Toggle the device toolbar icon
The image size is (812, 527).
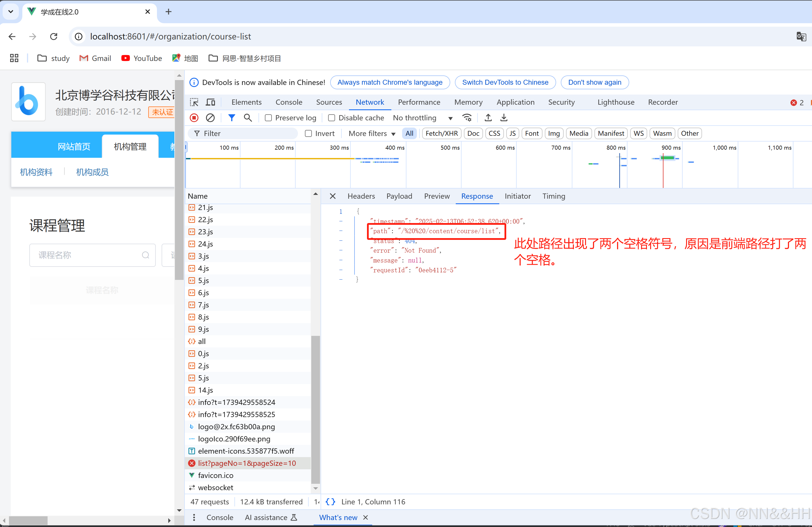point(211,102)
